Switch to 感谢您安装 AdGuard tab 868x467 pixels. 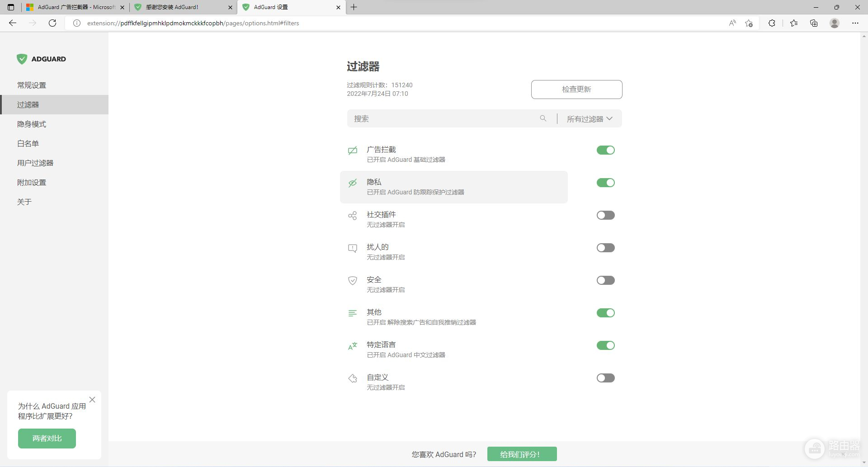coord(184,7)
